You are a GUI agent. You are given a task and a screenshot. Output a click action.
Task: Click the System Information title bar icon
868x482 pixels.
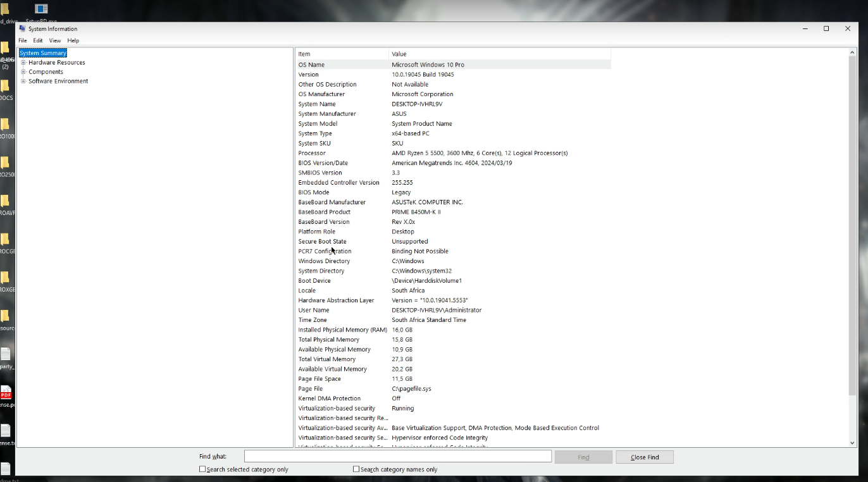22,28
